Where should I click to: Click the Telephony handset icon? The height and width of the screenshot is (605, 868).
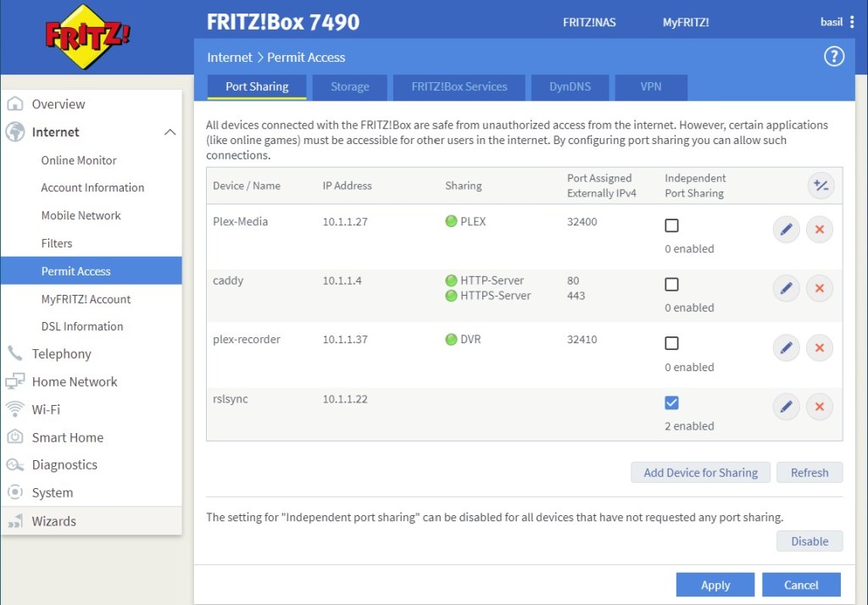click(x=15, y=353)
